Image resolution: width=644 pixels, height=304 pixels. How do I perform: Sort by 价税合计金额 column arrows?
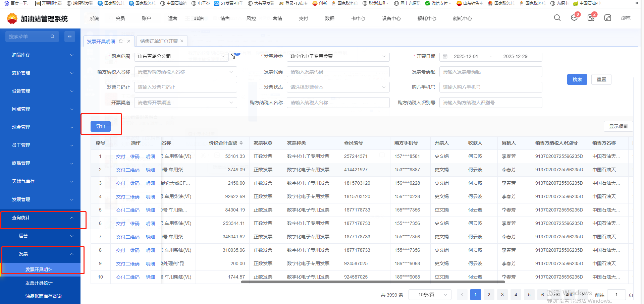[241, 143]
